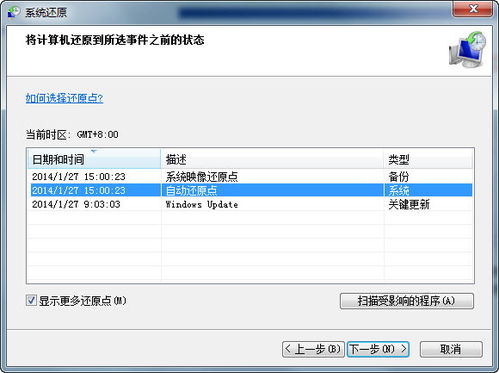Close the 系统还原 dialog window
Screen dimensions: 499x373
click(x=473, y=9)
